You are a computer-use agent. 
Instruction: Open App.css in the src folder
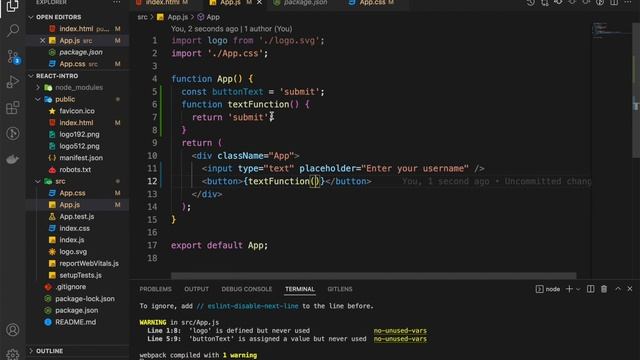point(72,193)
